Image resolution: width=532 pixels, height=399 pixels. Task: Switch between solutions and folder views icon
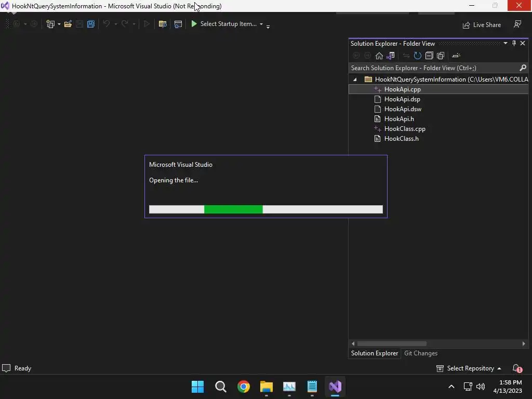391,56
